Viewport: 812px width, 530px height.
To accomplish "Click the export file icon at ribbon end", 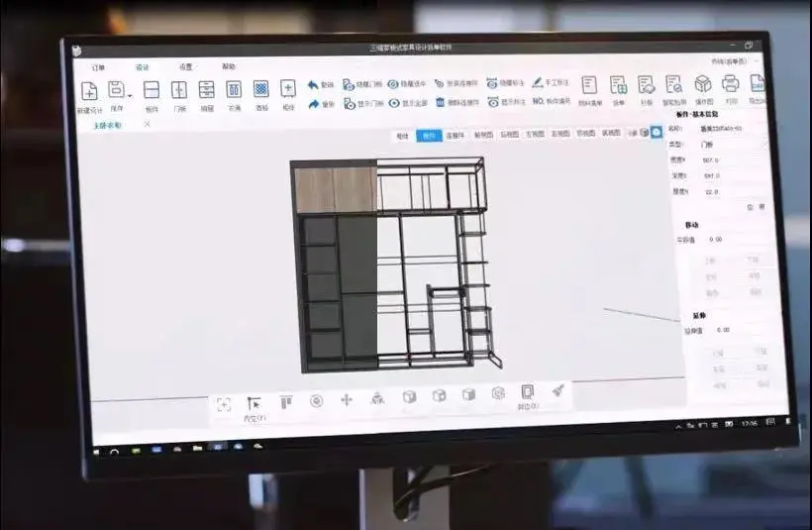I will click(757, 83).
